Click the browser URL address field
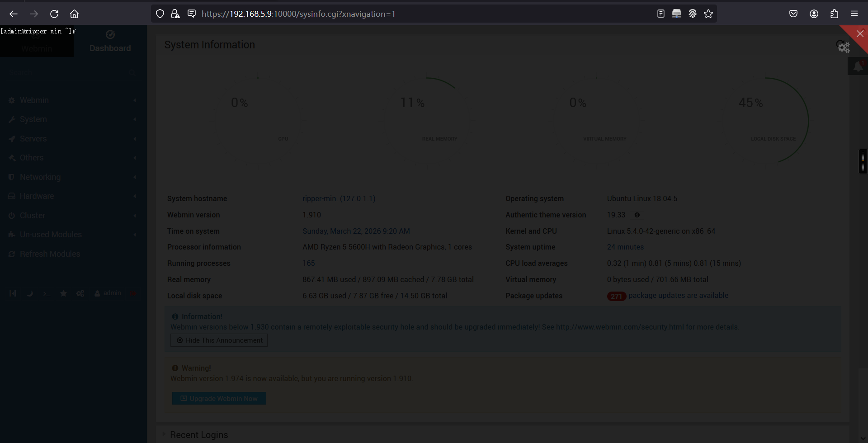The height and width of the screenshot is (443, 868). 425,14
